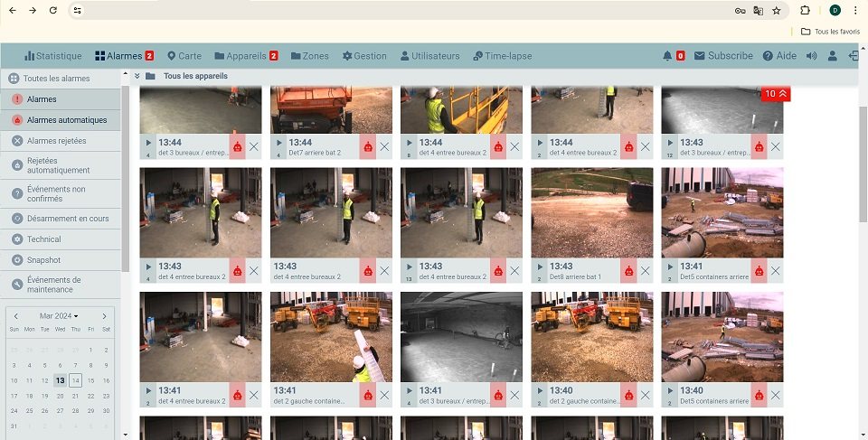Open the Zones section
The height and width of the screenshot is (440, 868).
(x=309, y=56)
